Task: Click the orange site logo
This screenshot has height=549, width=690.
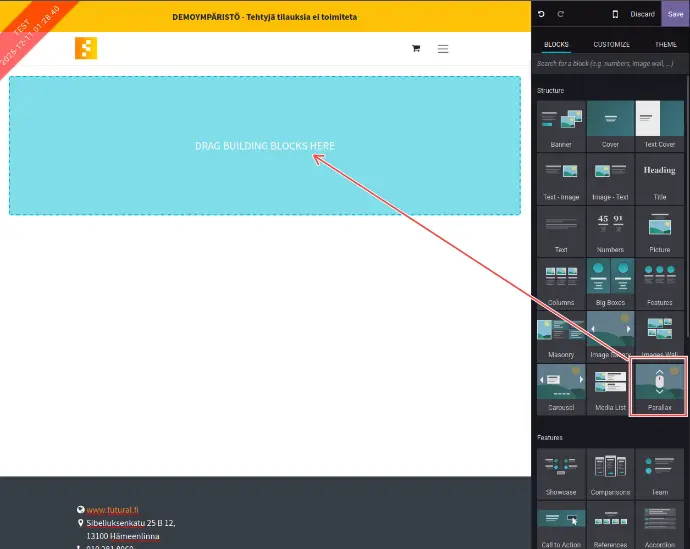Action: coord(86,48)
